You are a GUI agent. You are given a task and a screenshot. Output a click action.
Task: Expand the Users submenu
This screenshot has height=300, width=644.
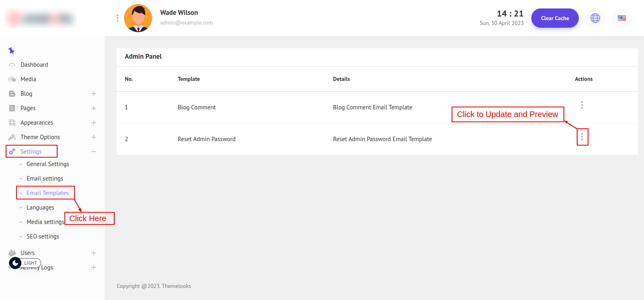pyautogui.click(x=94, y=253)
